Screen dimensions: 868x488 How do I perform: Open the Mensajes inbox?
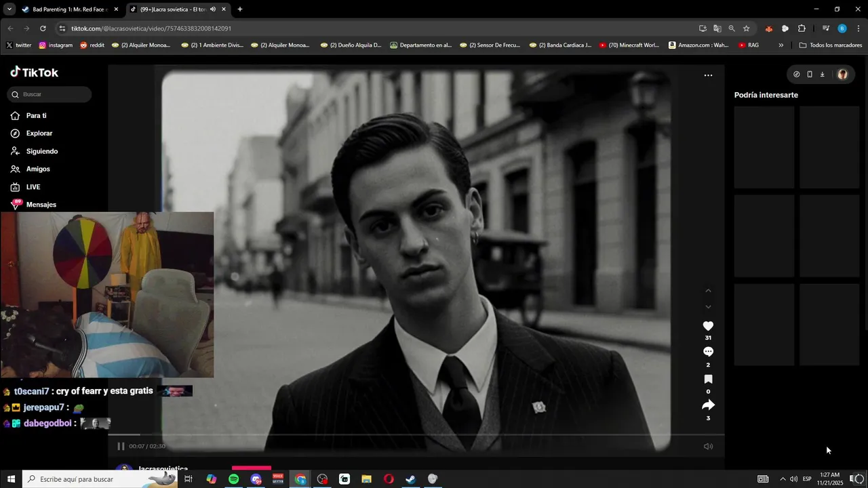41,205
